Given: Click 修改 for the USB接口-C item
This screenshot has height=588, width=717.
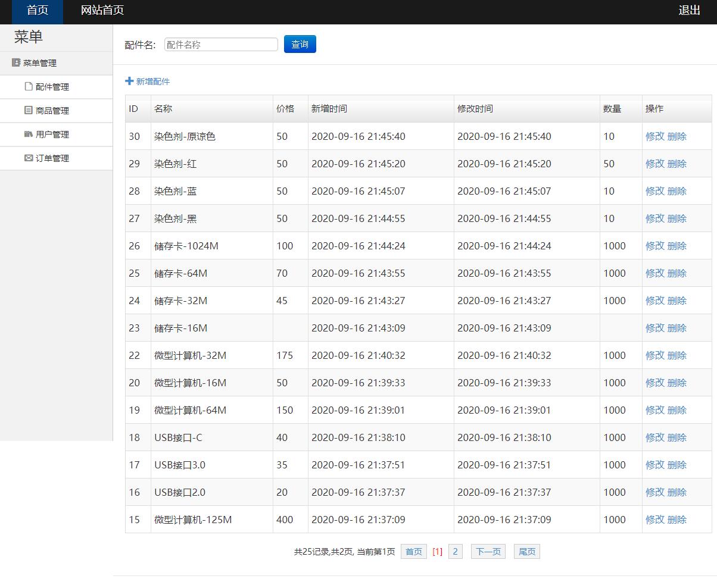Looking at the screenshot, I should [654, 437].
